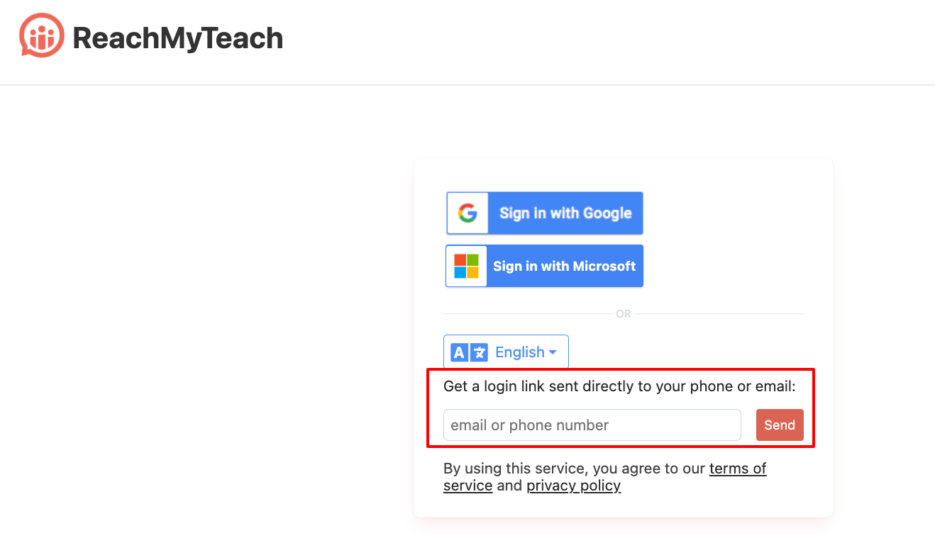Open the terms of service link

[738, 469]
